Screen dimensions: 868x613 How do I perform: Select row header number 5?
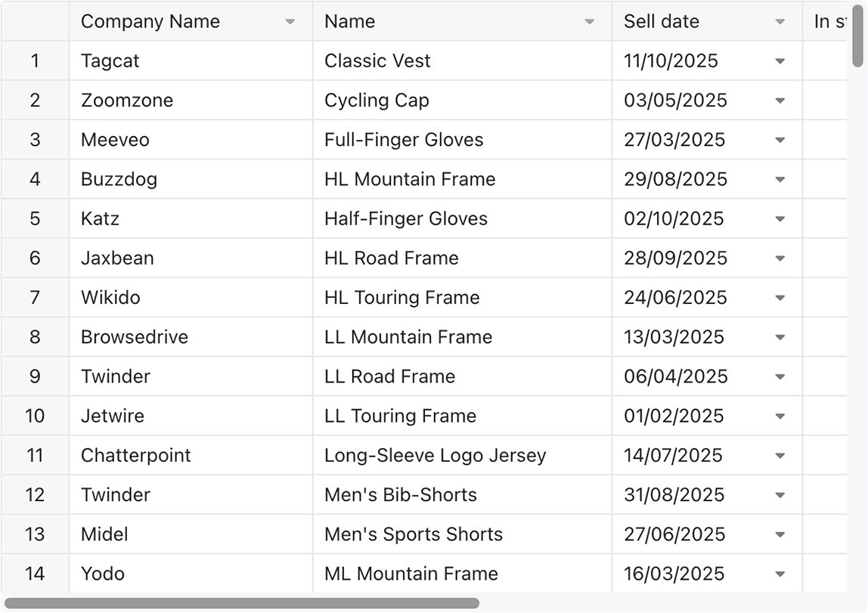tap(35, 218)
